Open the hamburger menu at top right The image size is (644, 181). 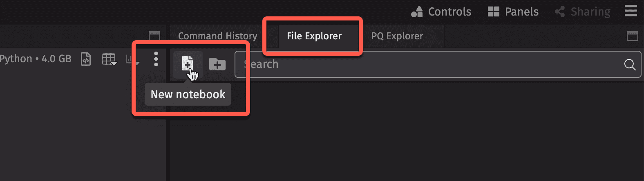click(x=631, y=11)
